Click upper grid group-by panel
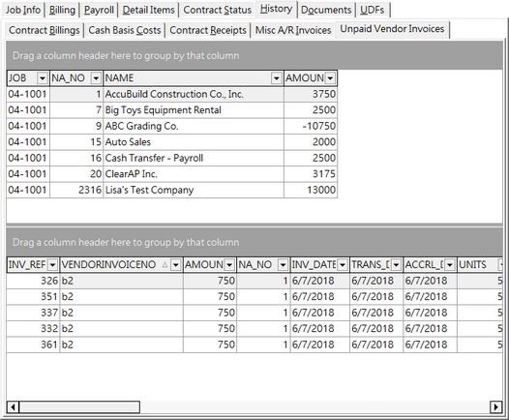Image resolution: width=509 pixels, height=420 pixels. pos(254,55)
